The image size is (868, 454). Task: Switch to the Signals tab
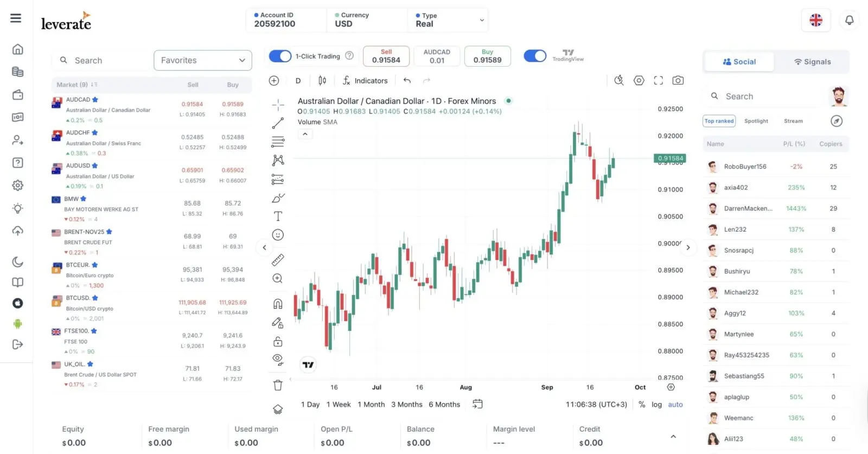pyautogui.click(x=812, y=62)
